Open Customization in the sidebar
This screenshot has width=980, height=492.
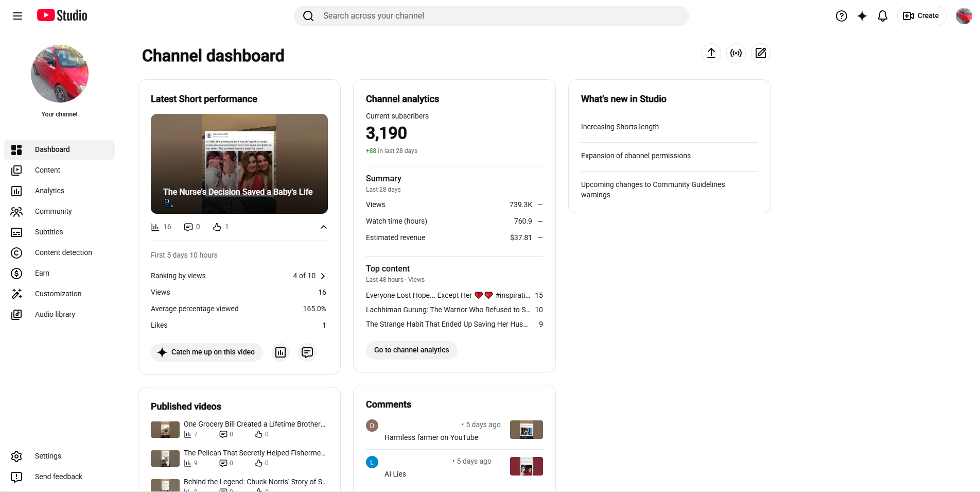point(60,294)
